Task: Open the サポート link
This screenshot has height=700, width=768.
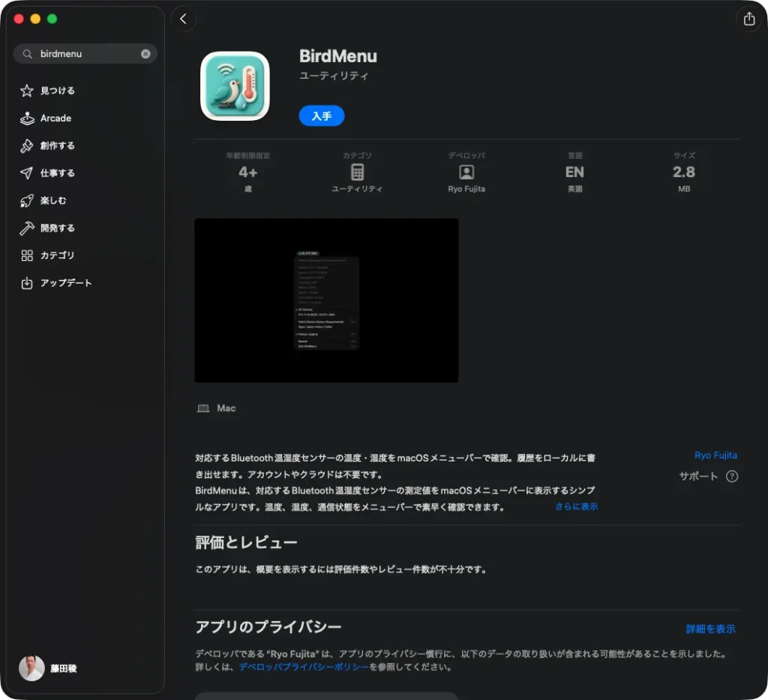Action: pyautogui.click(x=698, y=476)
